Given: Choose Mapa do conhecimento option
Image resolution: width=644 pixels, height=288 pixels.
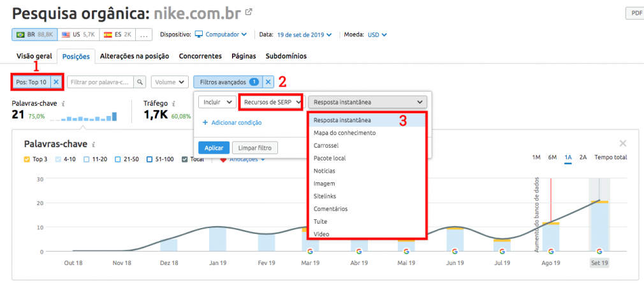Looking at the screenshot, I should point(367,133).
